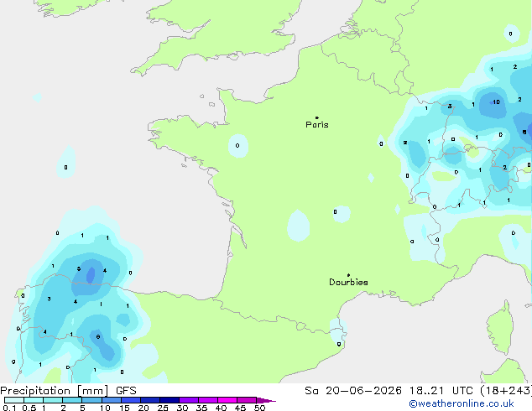This screenshot has width=532, height=411.
Task: Click the legend swatch between 0.5 and 1
Action: [x=34, y=400]
